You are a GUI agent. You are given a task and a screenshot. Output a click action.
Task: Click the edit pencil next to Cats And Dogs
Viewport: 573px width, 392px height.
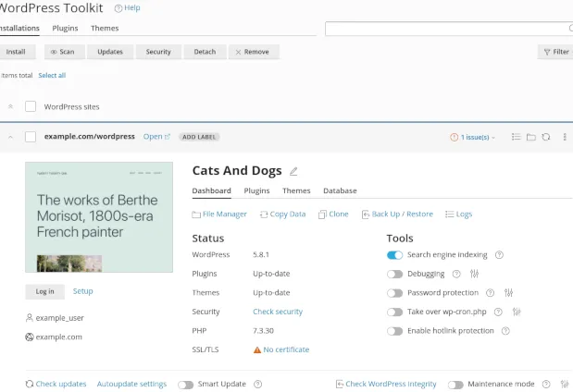[x=293, y=171]
